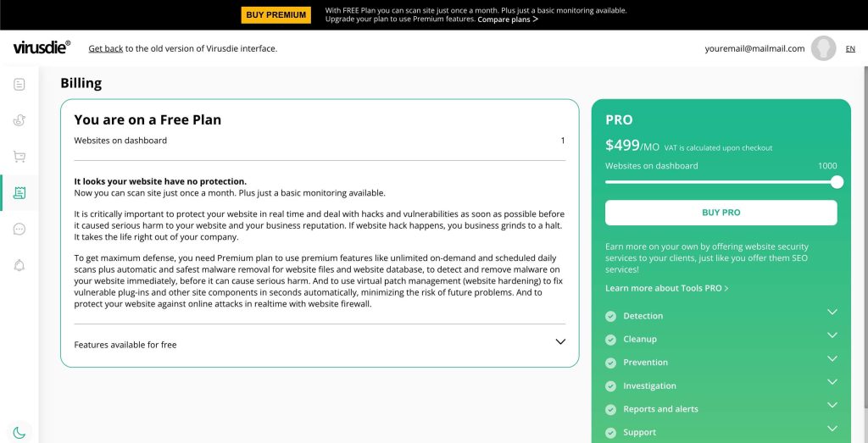Open the dashboard list icon in sidebar
868x443 pixels.
(19, 84)
